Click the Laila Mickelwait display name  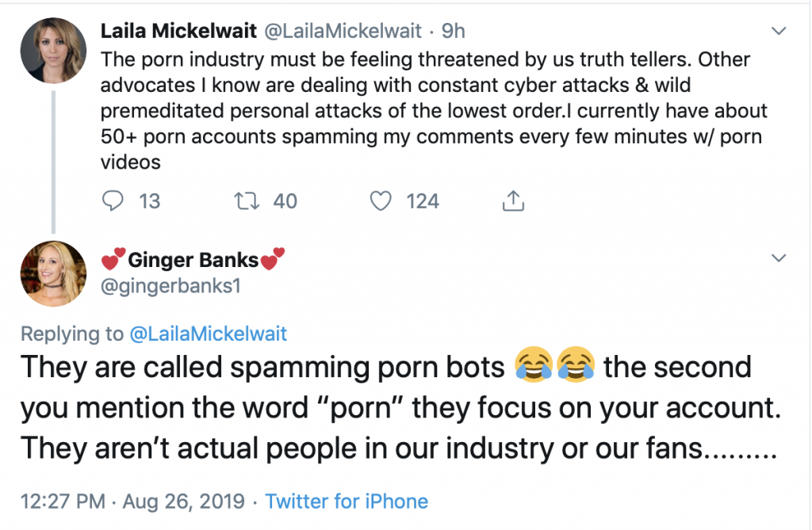coord(178,32)
